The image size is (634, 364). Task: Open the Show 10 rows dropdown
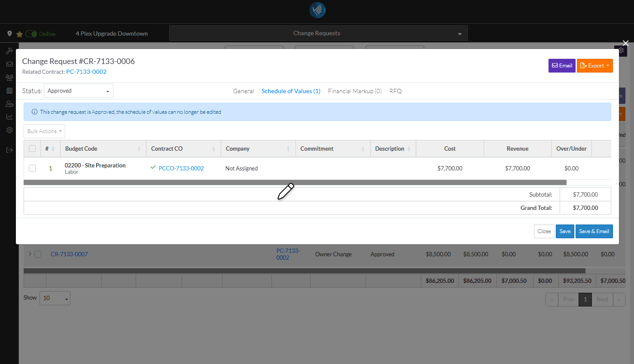(x=55, y=298)
